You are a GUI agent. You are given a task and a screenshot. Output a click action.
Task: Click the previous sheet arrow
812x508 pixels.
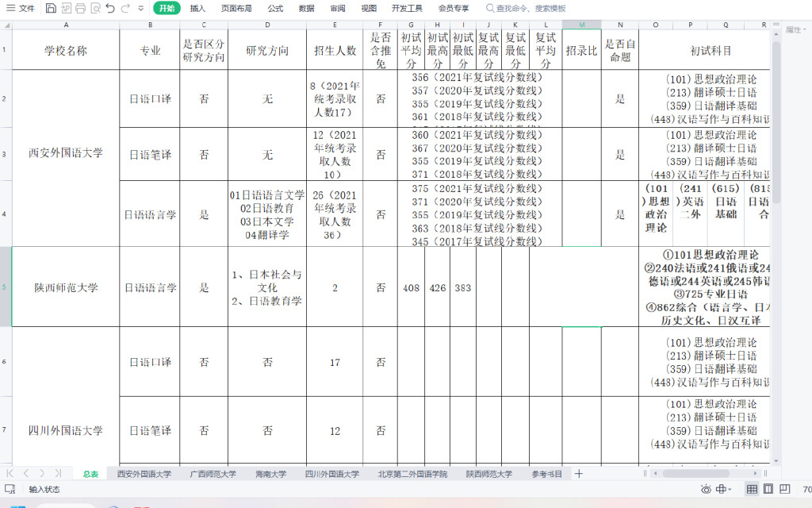[x=26, y=473]
